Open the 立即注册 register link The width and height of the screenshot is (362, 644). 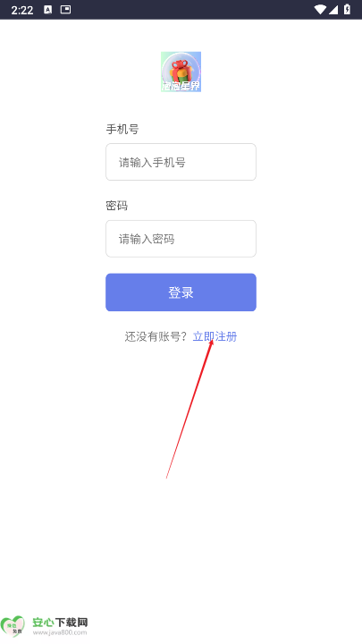click(x=215, y=337)
